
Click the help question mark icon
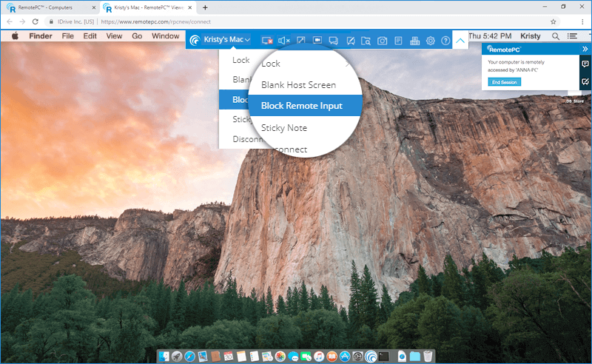tap(445, 41)
